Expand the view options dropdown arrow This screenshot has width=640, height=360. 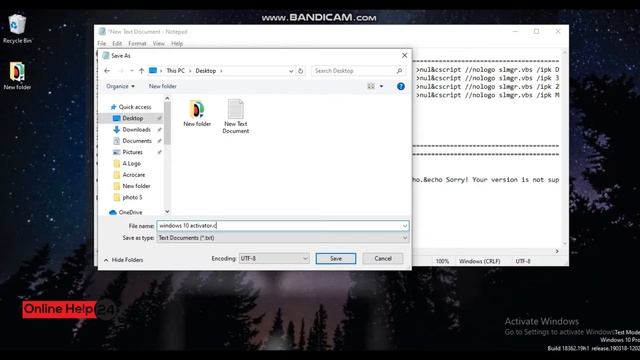(x=381, y=86)
